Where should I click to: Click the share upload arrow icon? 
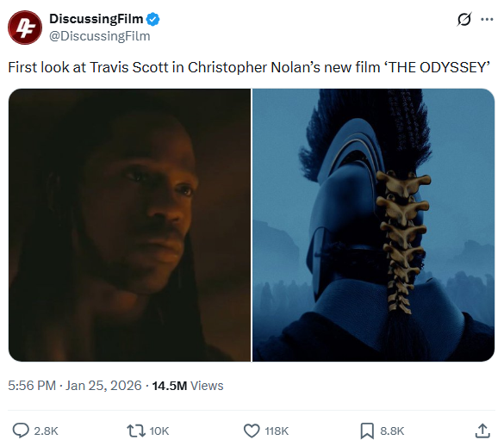coord(482,431)
